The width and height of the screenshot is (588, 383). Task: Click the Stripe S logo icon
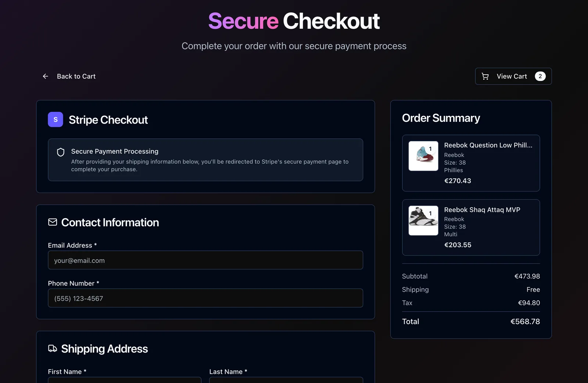(x=55, y=120)
